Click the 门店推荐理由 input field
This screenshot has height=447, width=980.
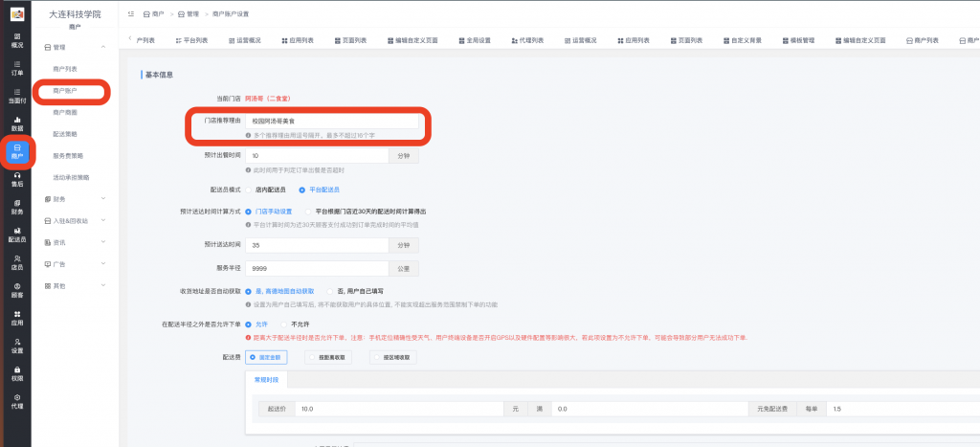(332, 122)
